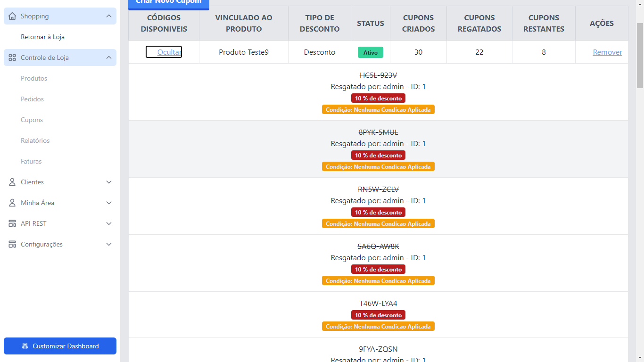Open Faturas section

(x=31, y=161)
